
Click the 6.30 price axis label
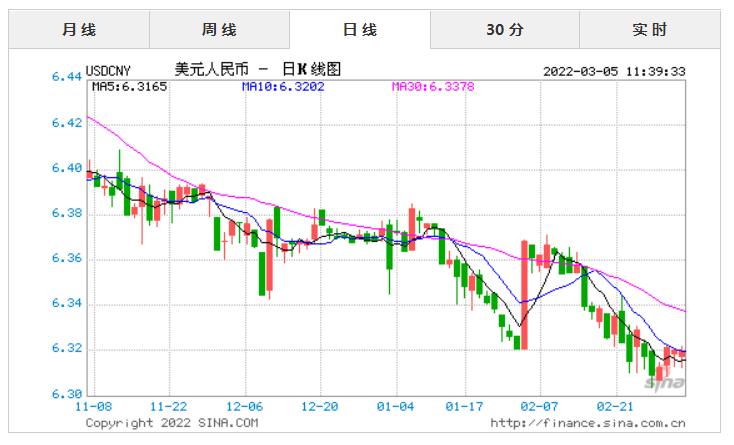(66, 394)
